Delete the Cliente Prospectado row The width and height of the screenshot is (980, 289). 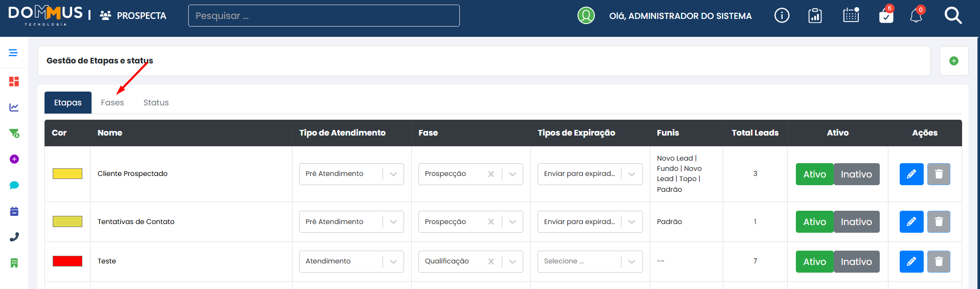coord(939,174)
